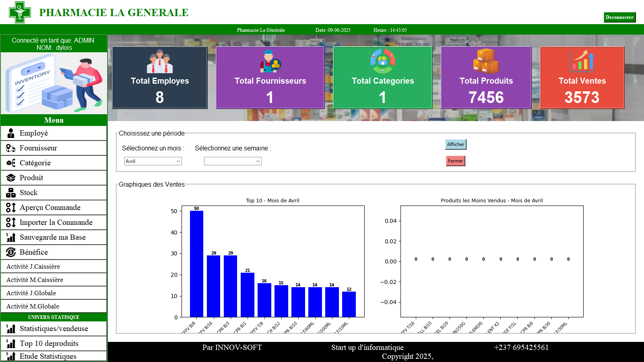Click the Total Ventes chart icon
This screenshot has height=362, width=644.
tap(582, 61)
